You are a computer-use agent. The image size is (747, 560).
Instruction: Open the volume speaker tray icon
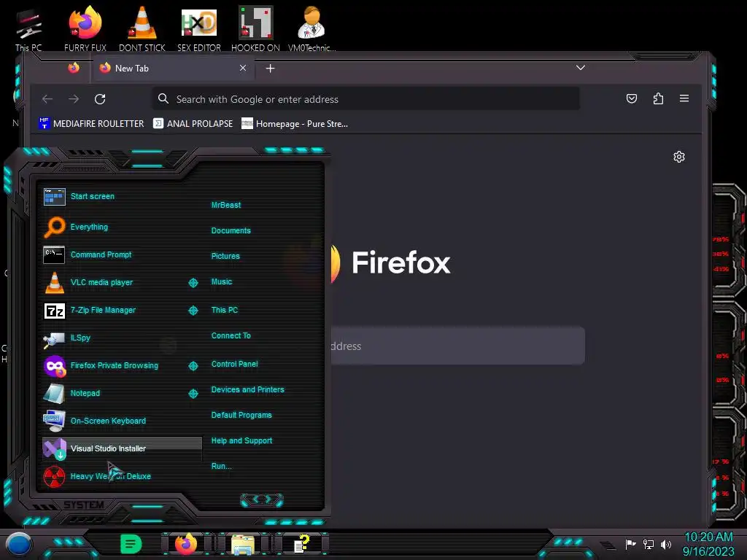(x=666, y=544)
